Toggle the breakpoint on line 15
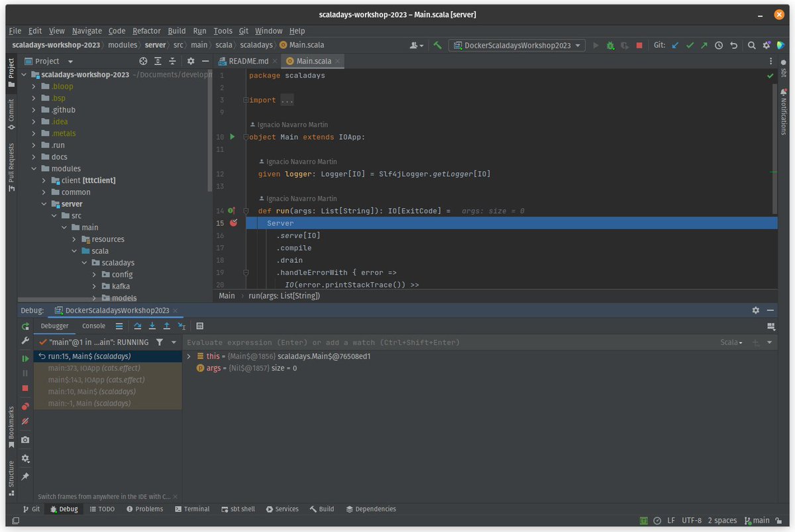The width and height of the screenshot is (795, 532). [x=233, y=223]
